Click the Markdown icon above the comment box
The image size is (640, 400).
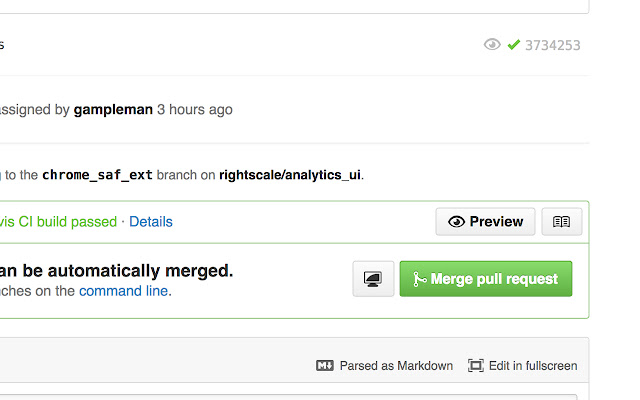tap(324, 366)
